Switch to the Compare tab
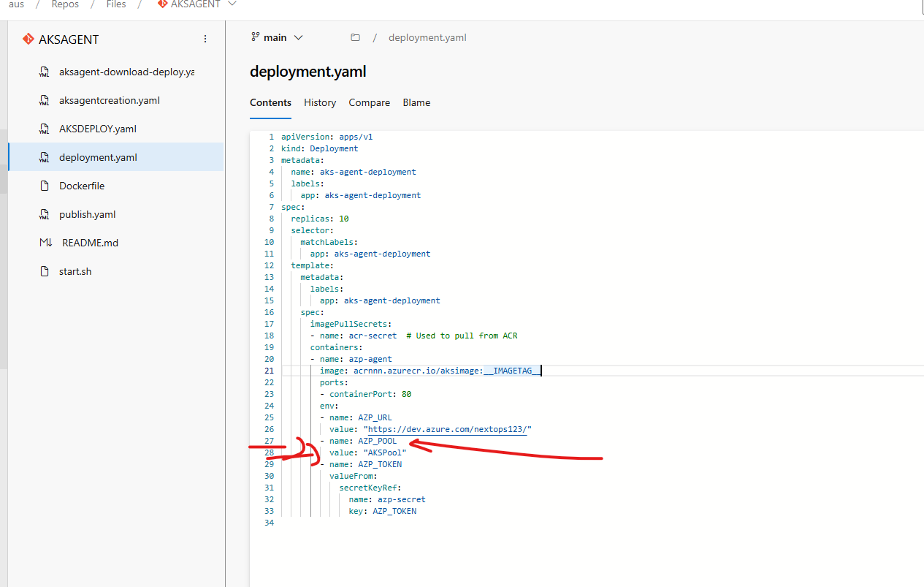This screenshot has width=924, height=587. coord(369,102)
